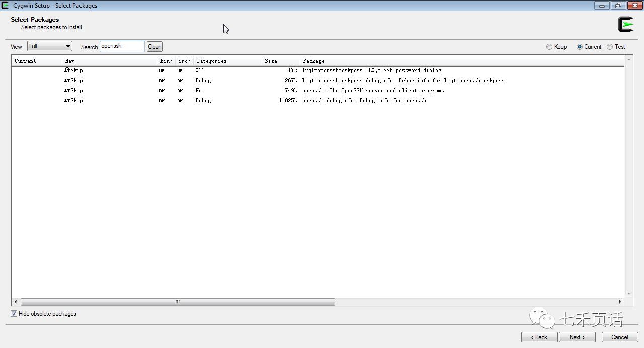Click the lxqt-openssh-askpass: LXQt SSH password dialog text
This screenshot has width=644, height=348.
(371, 71)
